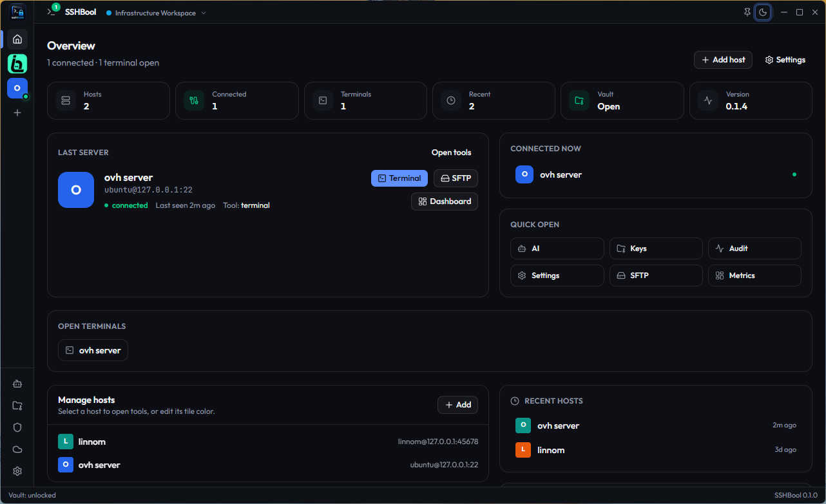Click Add in Manage hosts

(x=457, y=405)
